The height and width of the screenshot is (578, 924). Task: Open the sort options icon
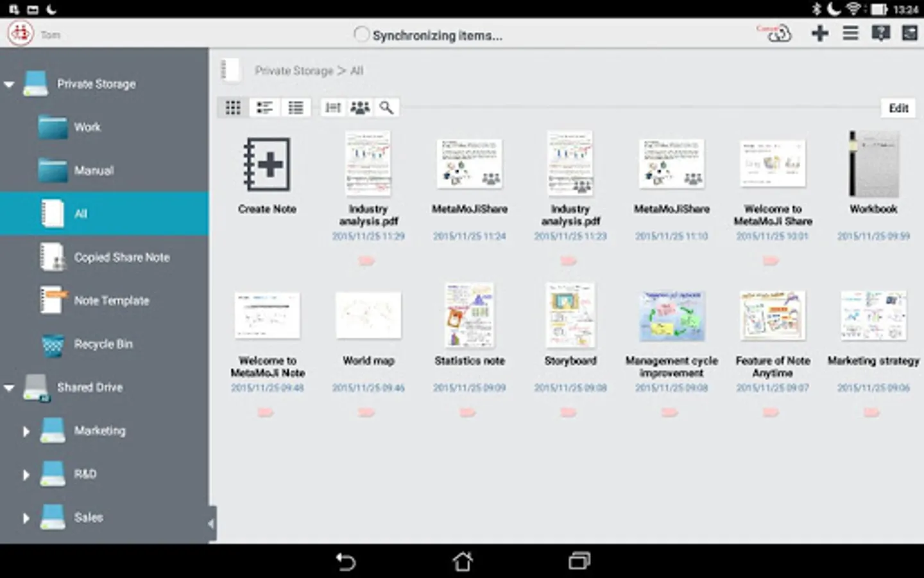333,107
